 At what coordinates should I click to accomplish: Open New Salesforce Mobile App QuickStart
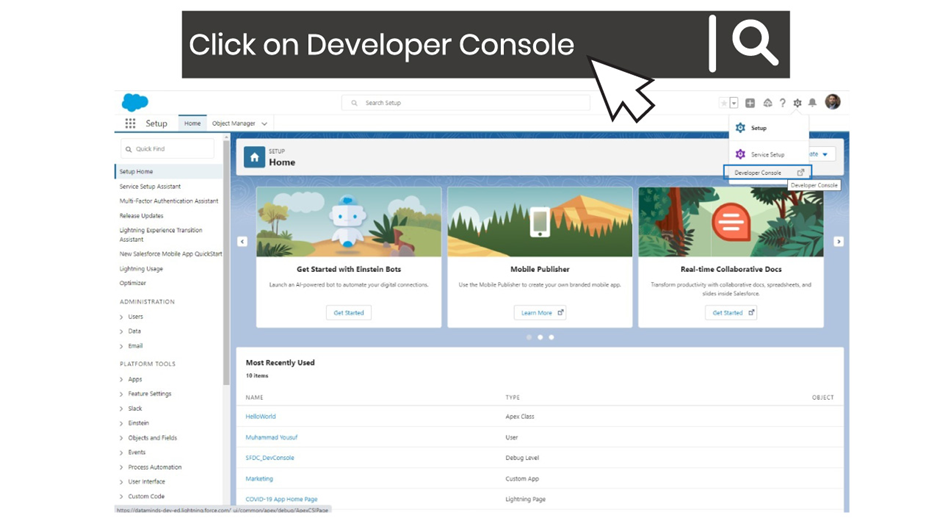170,254
